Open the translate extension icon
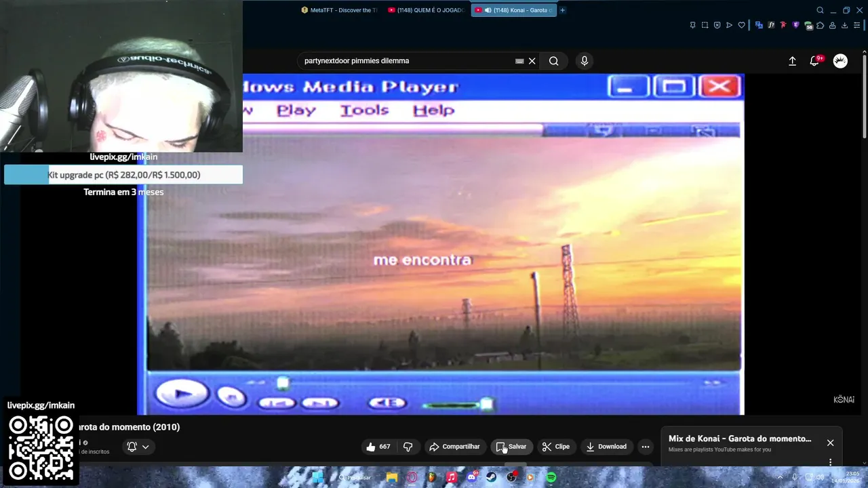This screenshot has height=488, width=868. pyautogui.click(x=759, y=25)
